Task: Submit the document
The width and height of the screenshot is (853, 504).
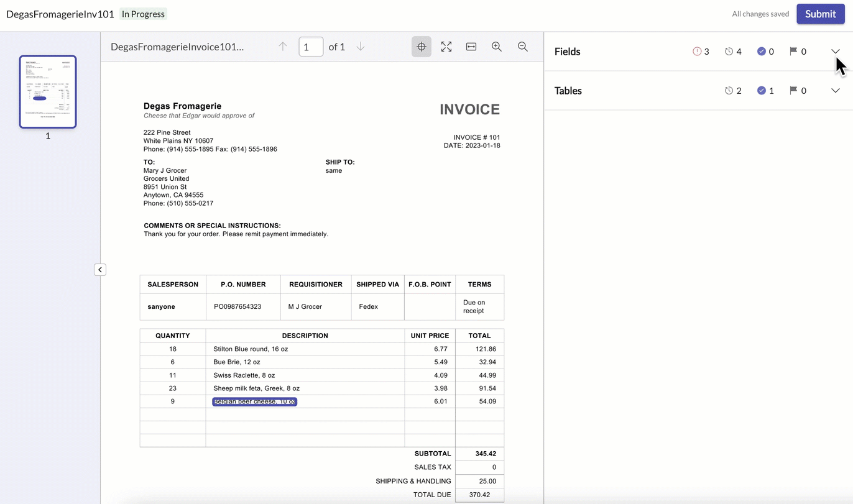Action: [x=821, y=14]
